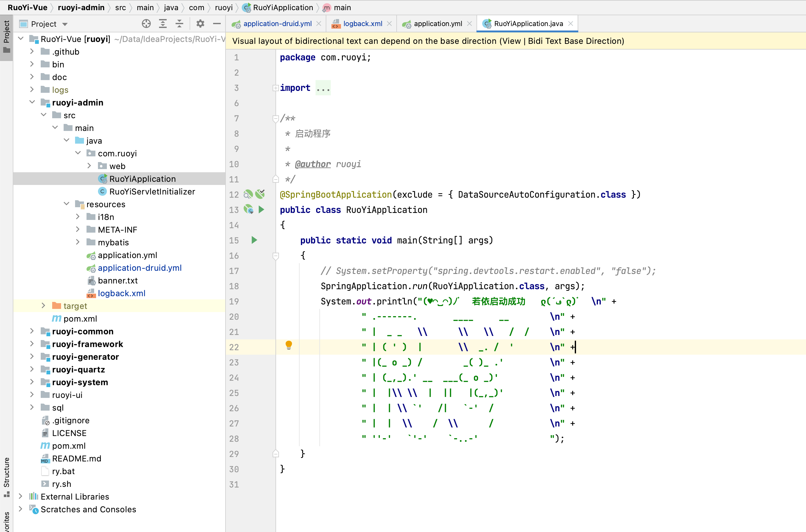Open logback.xml in project tree
Viewport: 806px width, 532px height.
pyautogui.click(x=122, y=293)
